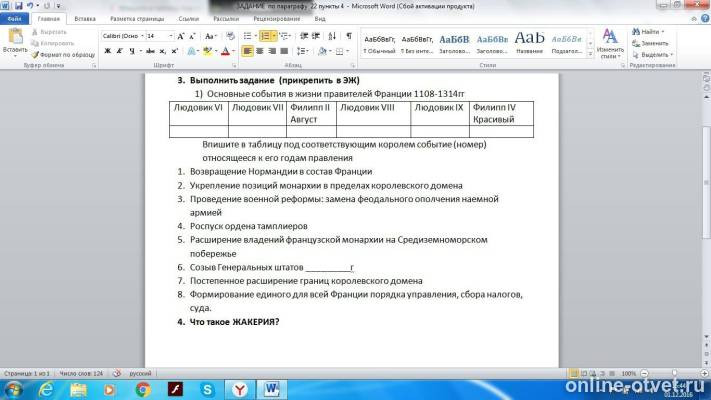This screenshot has height=400, width=711.
Task: Align text right
Action: pos(272,51)
